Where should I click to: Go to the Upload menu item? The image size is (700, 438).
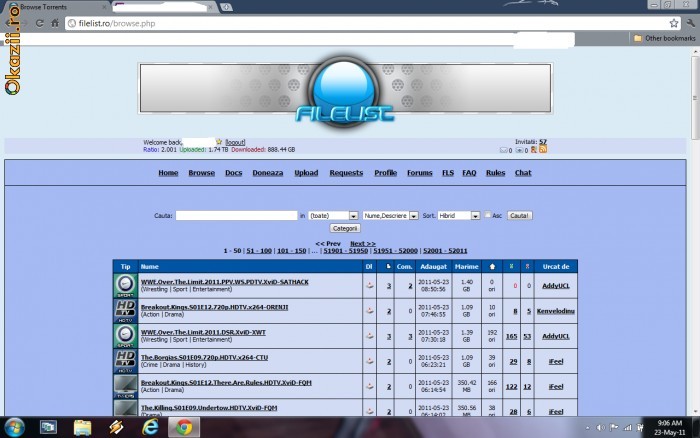[x=306, y=173]
